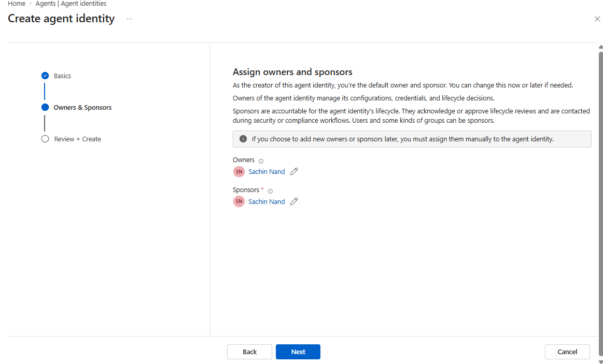
Task: Cancel the agent identity creation
Action: click(567, 352)
